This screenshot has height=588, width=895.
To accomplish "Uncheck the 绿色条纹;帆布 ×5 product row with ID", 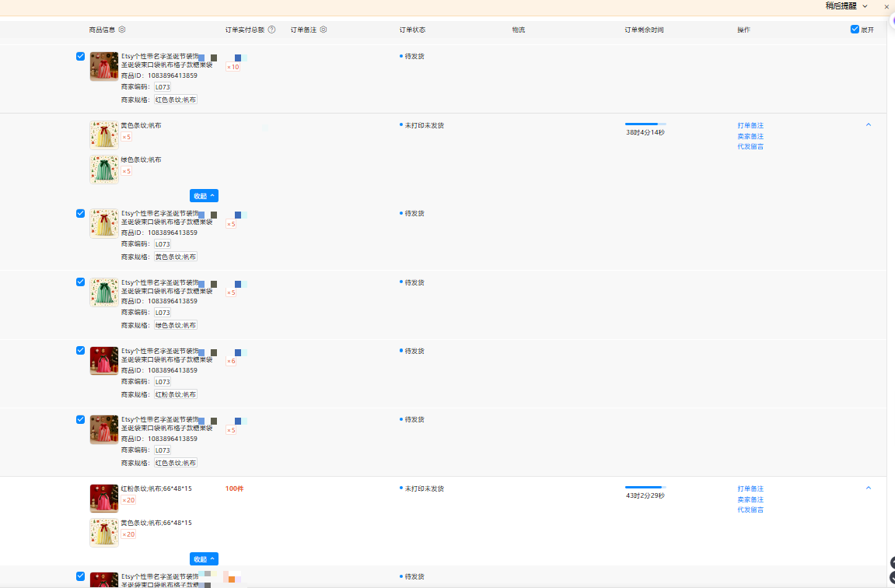I will point(81,282).
